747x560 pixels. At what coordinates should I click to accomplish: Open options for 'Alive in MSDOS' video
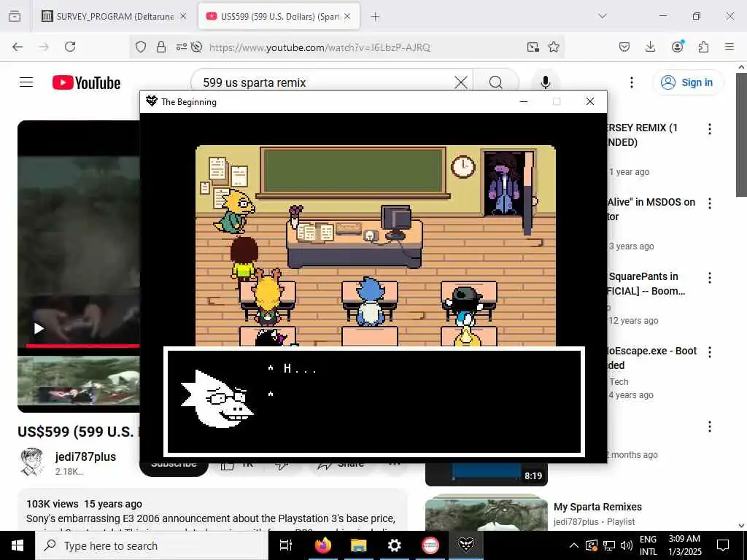(710, 203)
